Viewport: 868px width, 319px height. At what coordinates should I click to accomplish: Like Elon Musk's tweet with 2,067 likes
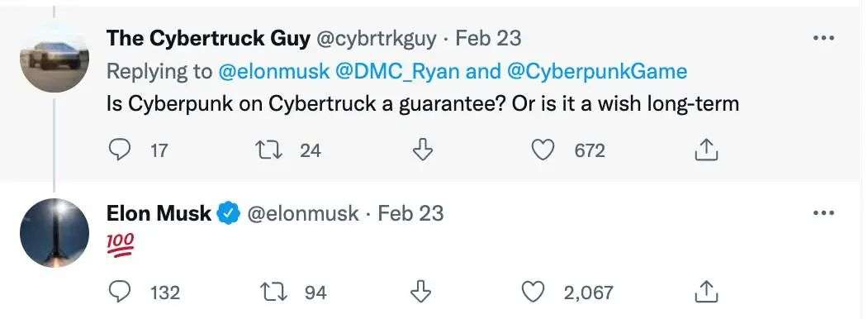tap(534, 293)
